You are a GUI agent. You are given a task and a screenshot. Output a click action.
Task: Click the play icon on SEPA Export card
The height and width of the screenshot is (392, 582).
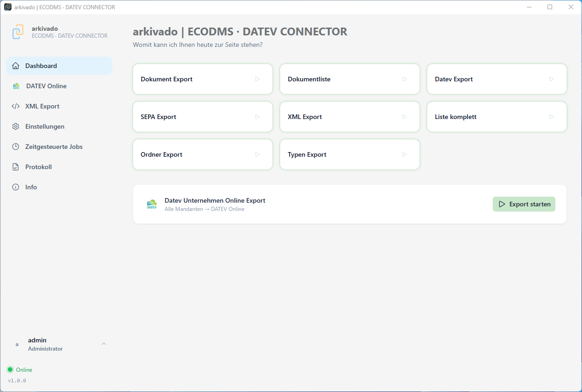pos(257,117)
